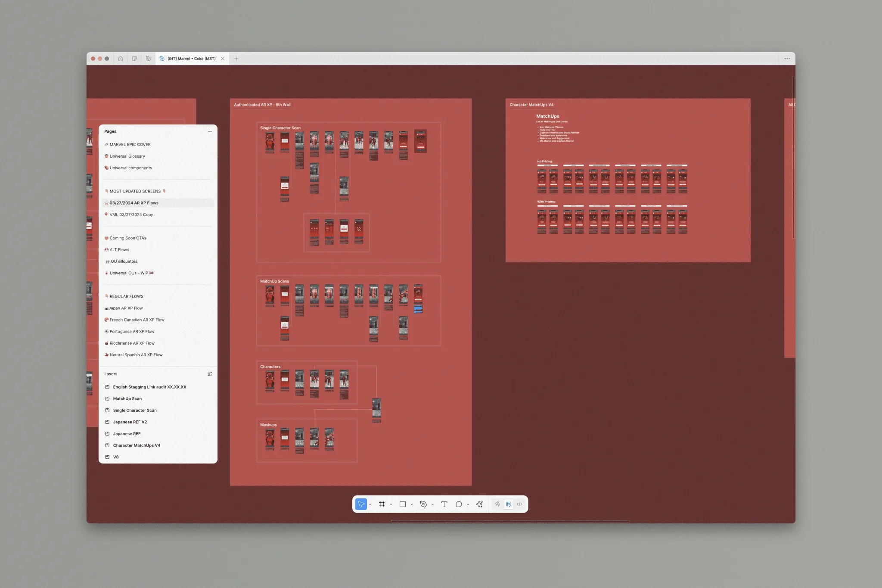Select the Pen tool
Screen dimensions: 882x588
click(x=423, y=504)
